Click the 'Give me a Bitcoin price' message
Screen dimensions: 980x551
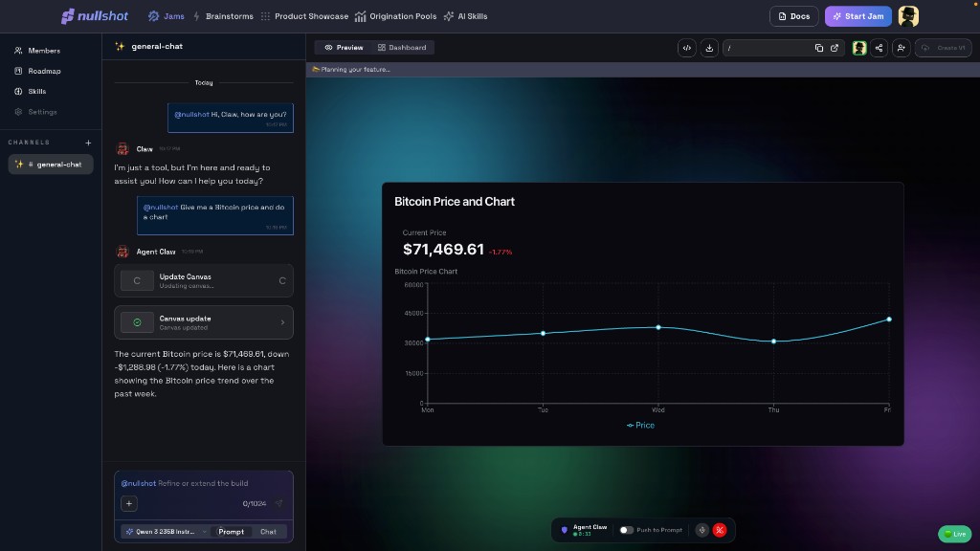215,215
